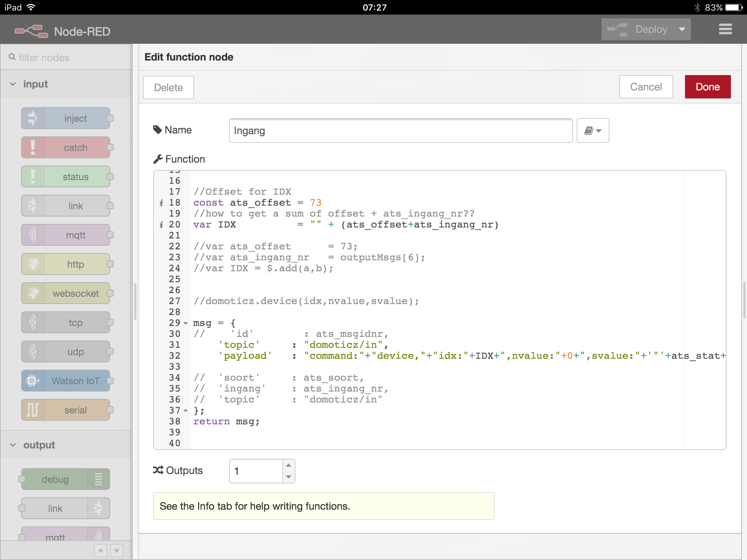This screenshot has height=560, width=747.
Task: Click the tag icon beside Name
Action: 158,130
